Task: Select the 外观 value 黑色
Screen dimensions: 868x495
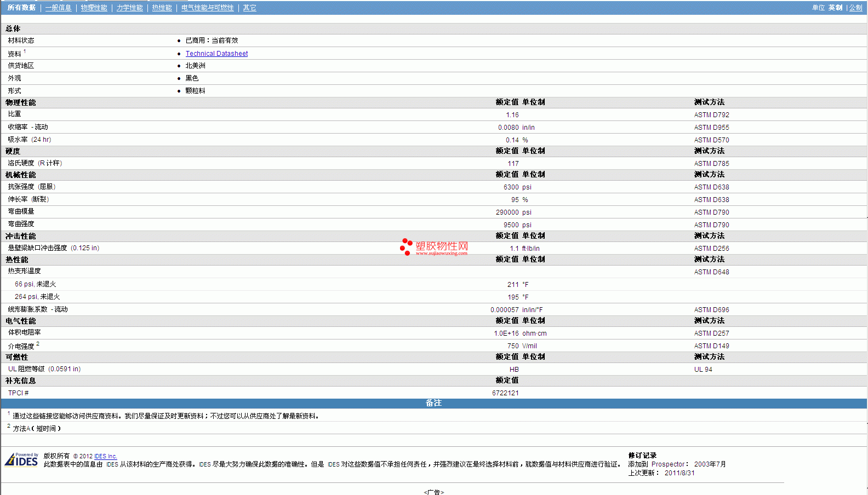Action: click(x=192, y=78)
